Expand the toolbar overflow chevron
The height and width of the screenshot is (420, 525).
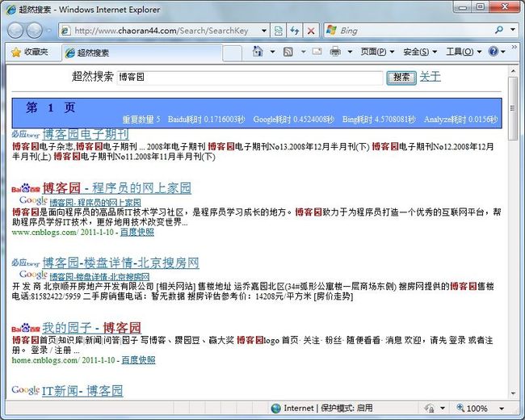tap(514, 48)
